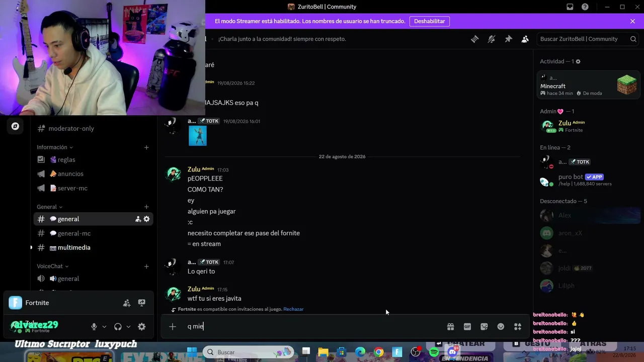The width and height of the screenshot is (644, 362).
Task: Select offline member joldi
Action: 588,268
